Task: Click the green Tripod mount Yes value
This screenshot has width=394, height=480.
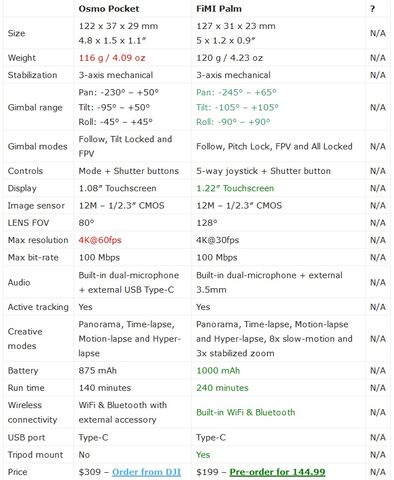Action: tap(203, 455)
